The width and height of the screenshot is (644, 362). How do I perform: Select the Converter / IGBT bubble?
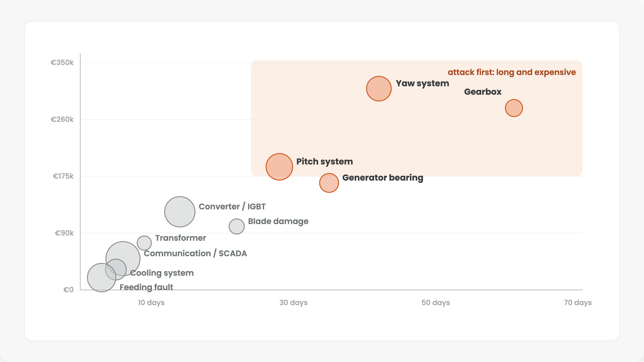pos(180,212)
